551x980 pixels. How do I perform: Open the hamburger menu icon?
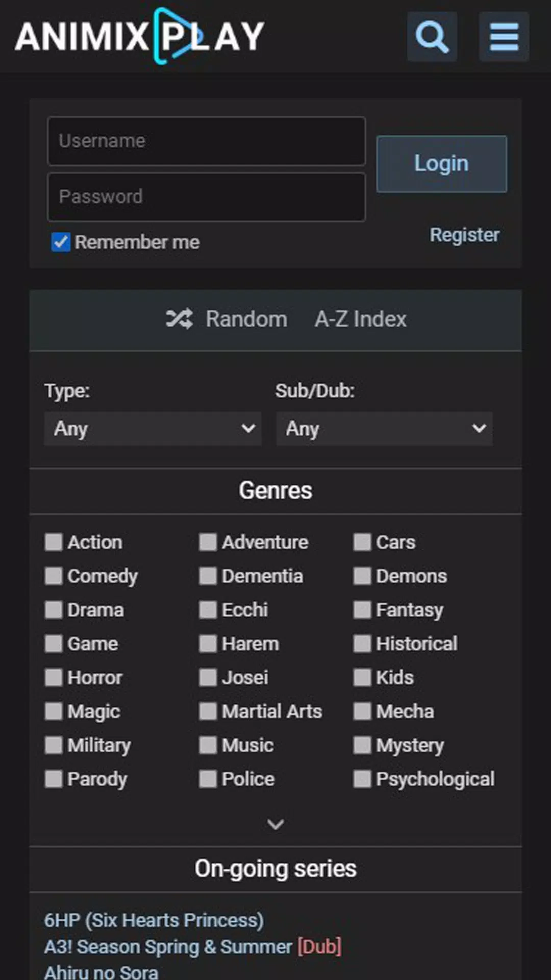(504, 37)
